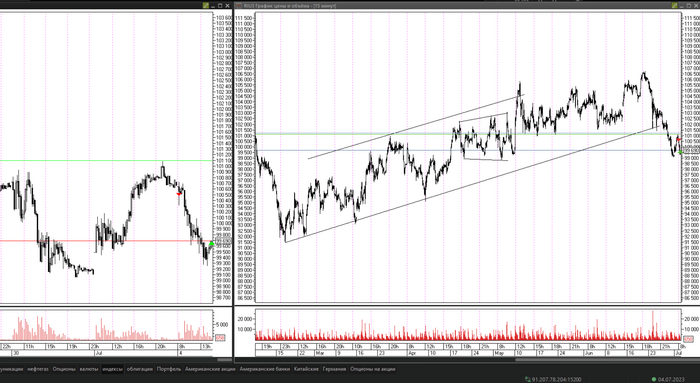
Task: Open the облигации tab
Action: click(140, 369)
